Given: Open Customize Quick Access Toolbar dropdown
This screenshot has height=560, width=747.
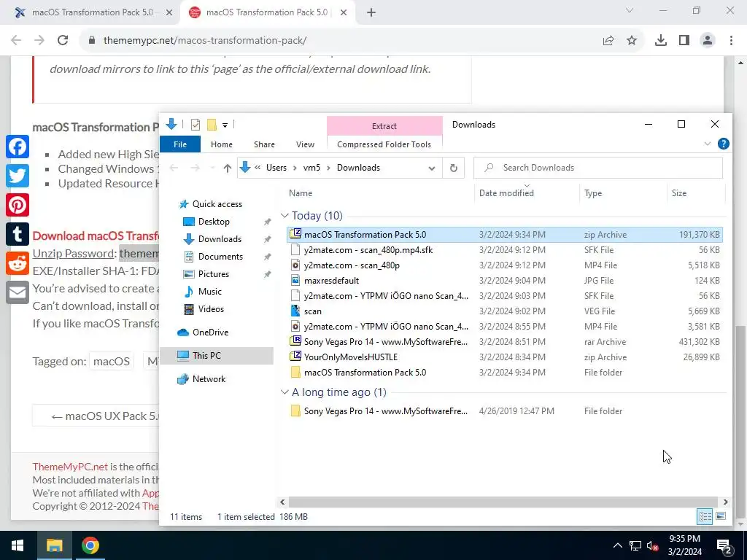Looking at the screenshot, I should pyautogui.click(x=225, y=125).
